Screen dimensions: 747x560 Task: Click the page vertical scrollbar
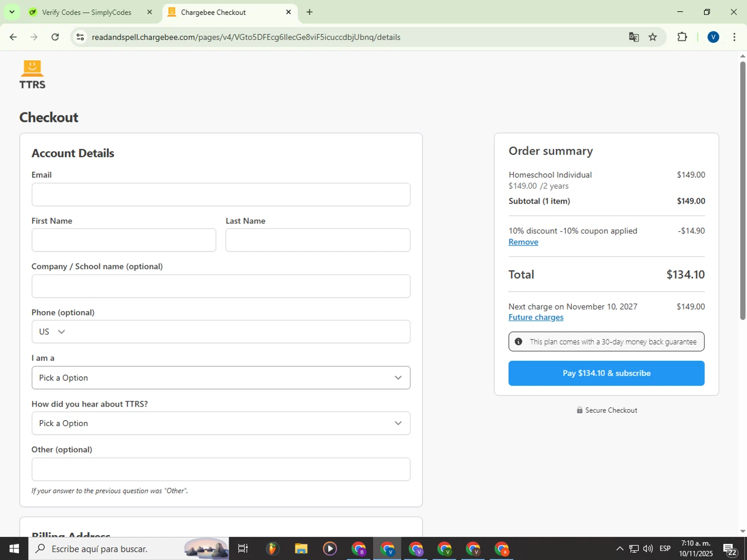pos(743,190)
